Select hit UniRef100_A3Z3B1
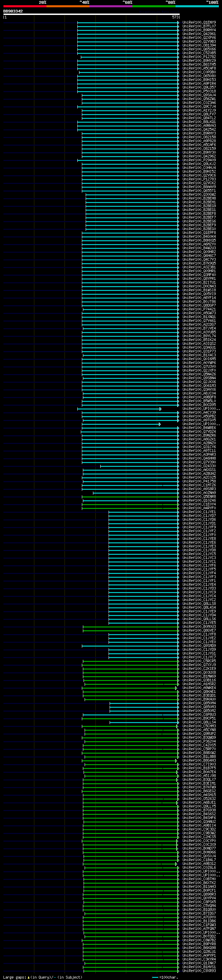The height and width of the screenshot is (980, 222). [x=199, y=267]
